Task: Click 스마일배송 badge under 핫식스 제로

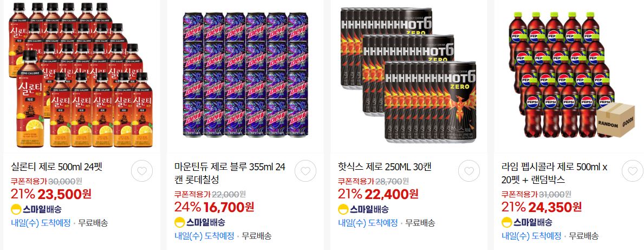Action: tap(363, 209)
